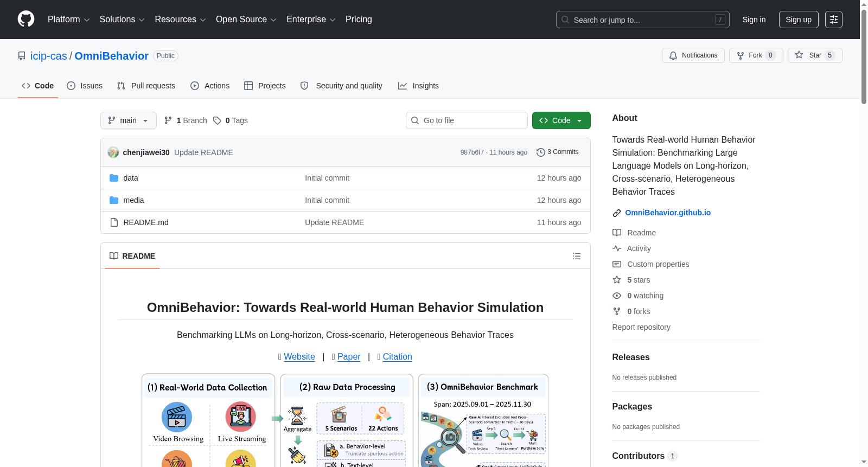Image resolution: width=868 pixels, height=467 pixels.
Task: Open the Update README commit message
Action: (203, 152)
